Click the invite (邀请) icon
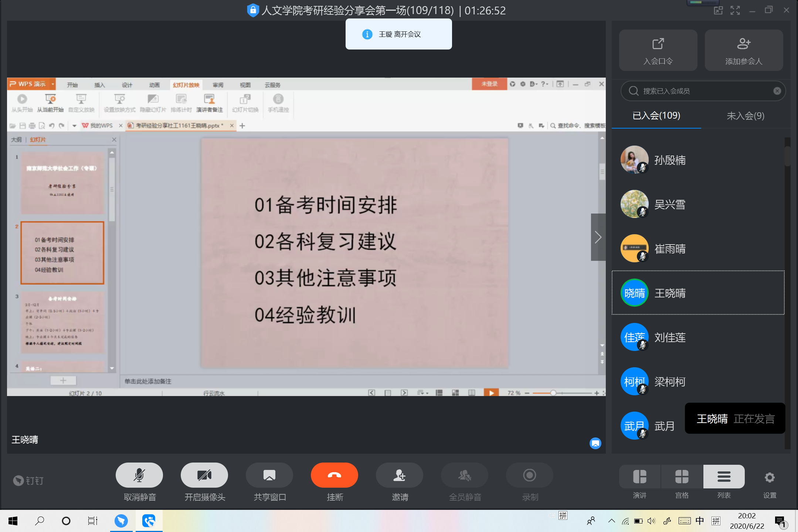This screenshot has height=532, width=798. (x=399, y=475)
